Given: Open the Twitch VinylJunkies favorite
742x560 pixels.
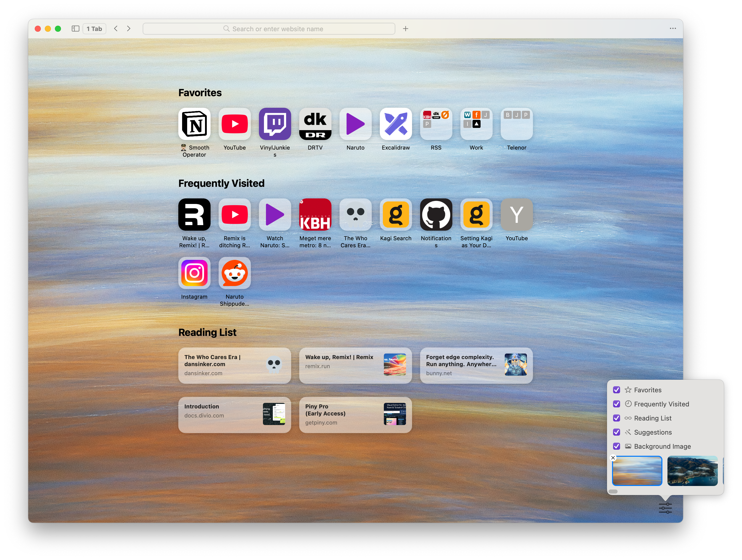Looking at the screenshot, I should point(275,124).
